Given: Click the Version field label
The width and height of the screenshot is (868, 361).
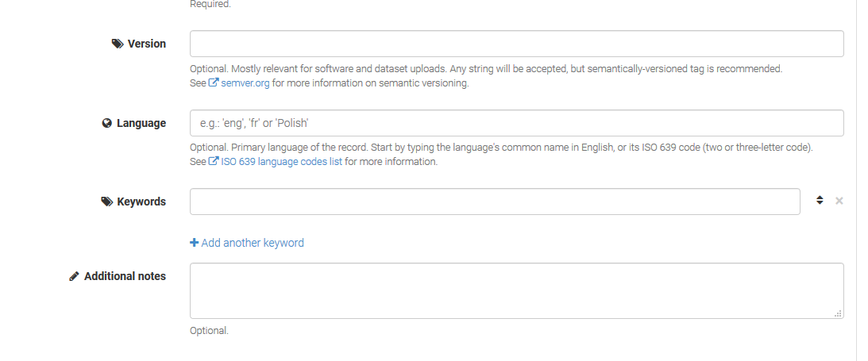Looking at the screenshot, I should 147,44.
